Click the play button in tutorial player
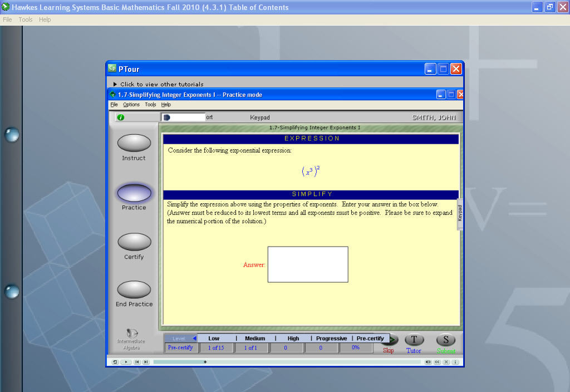This screenshot has height=392, width=570. pyautogui.click(x=126, y=362)
